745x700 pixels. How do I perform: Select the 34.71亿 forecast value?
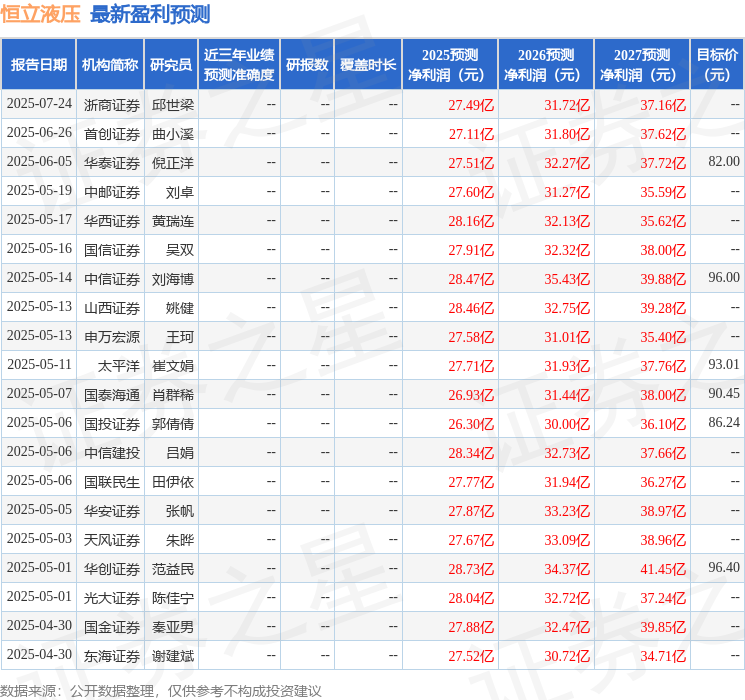pyautogui.click(x=663, y=656)
